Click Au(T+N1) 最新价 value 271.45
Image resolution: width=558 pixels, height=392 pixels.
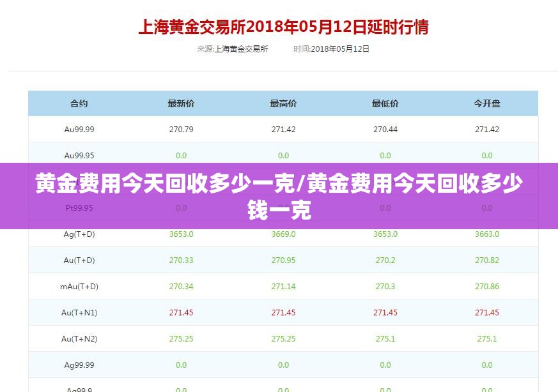181,313
